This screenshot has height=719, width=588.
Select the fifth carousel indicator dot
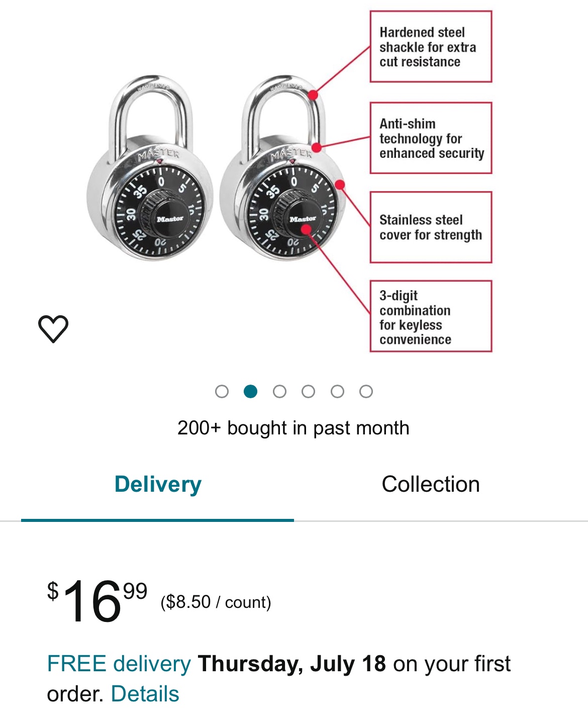coord(337,390)
